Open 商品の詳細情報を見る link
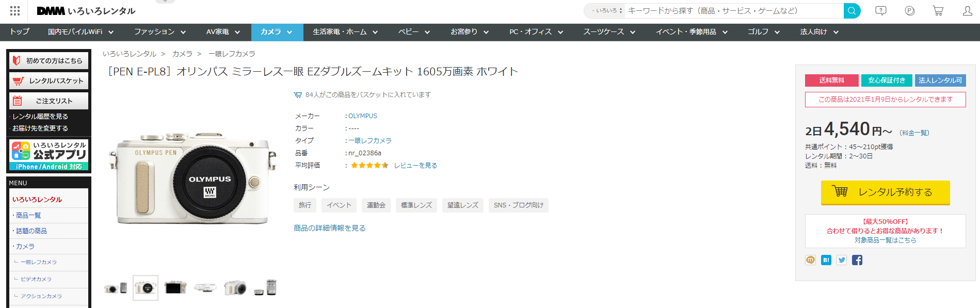The image size is (980, 308). click(329, 228)
